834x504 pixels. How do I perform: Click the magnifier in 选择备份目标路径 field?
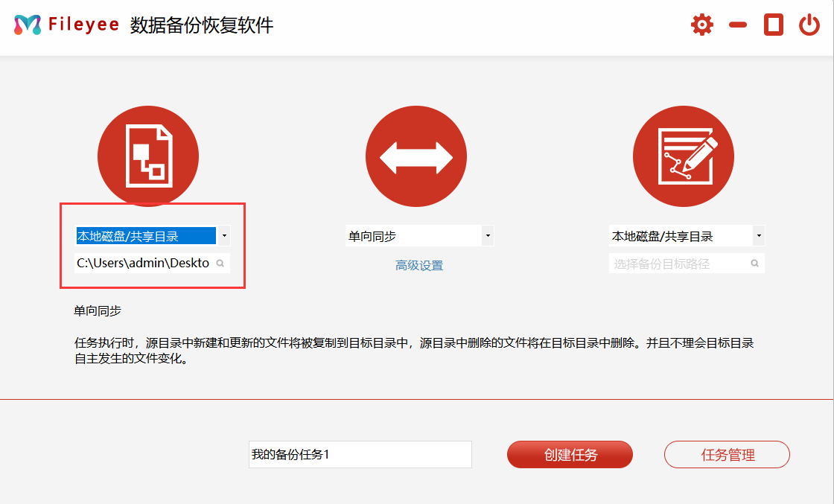pos(754,264)
